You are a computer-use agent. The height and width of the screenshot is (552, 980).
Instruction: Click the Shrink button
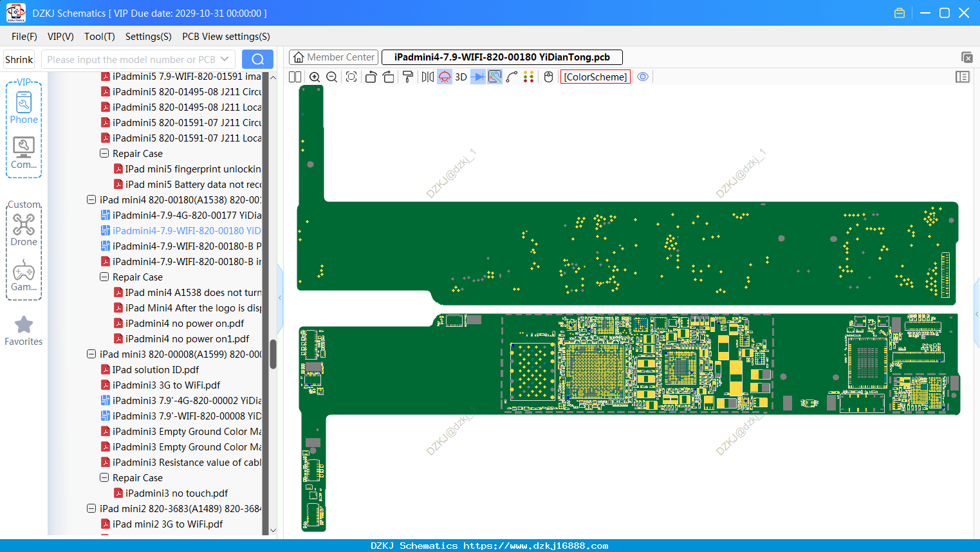19,60
